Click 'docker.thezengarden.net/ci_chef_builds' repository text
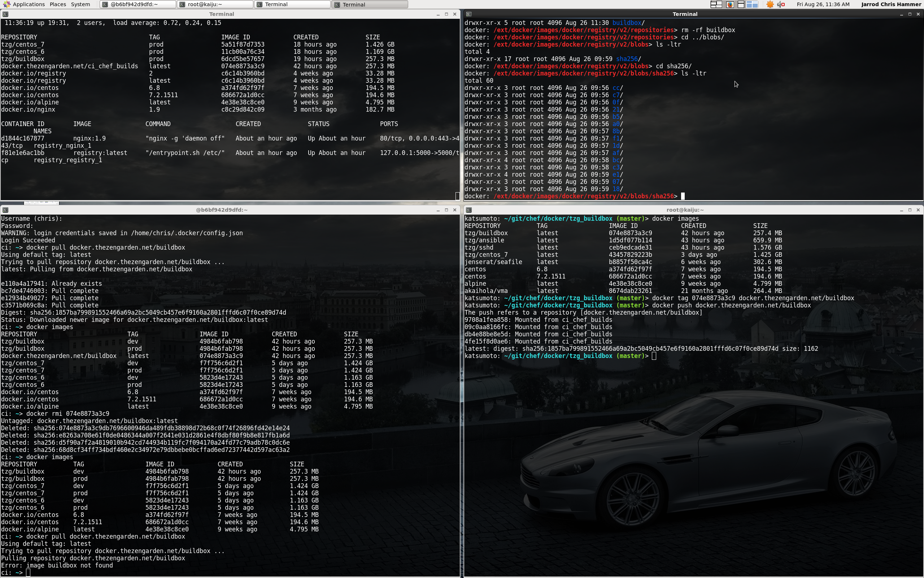The width and height of the screenshot is (924, 578). (70, 66)
